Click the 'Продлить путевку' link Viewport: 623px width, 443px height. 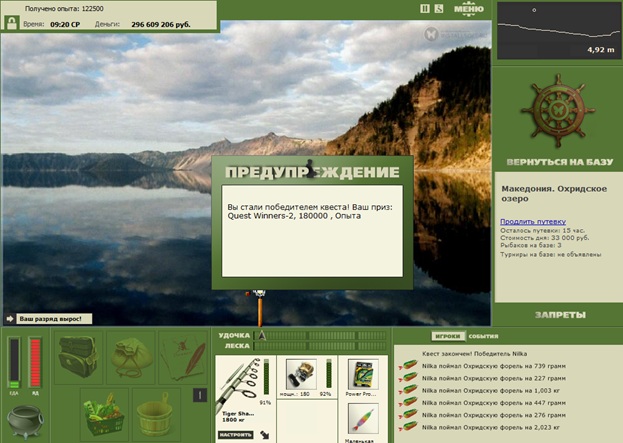click(533, 222)
